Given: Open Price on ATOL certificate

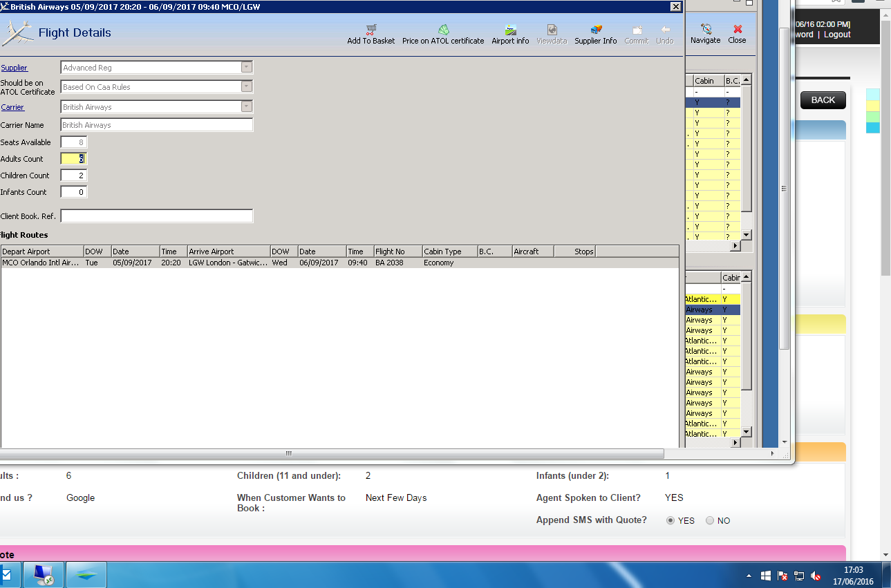Looking at the screenshot, I should [x=443, y=35].
